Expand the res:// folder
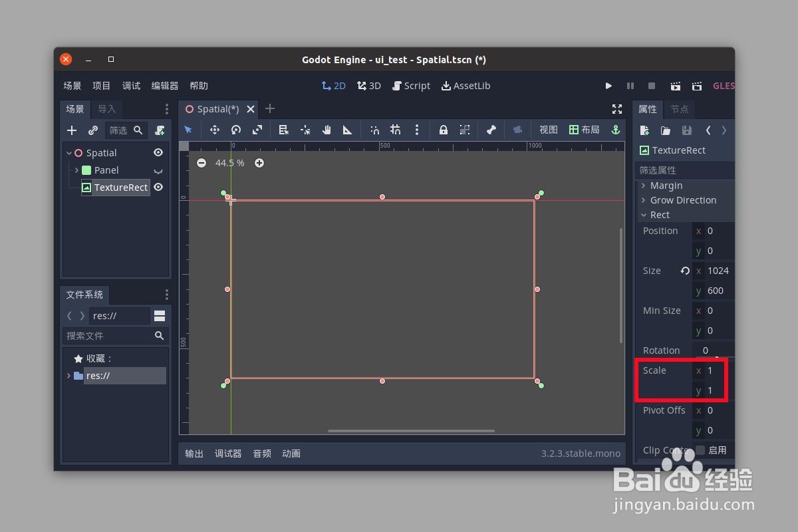The width and height of the screenshot is (798, 532). click(69, 376)
